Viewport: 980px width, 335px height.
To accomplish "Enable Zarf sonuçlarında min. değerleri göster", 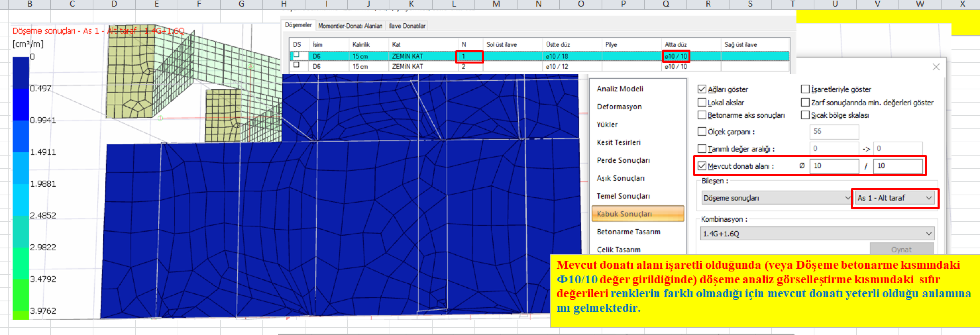I will [805, 102].
